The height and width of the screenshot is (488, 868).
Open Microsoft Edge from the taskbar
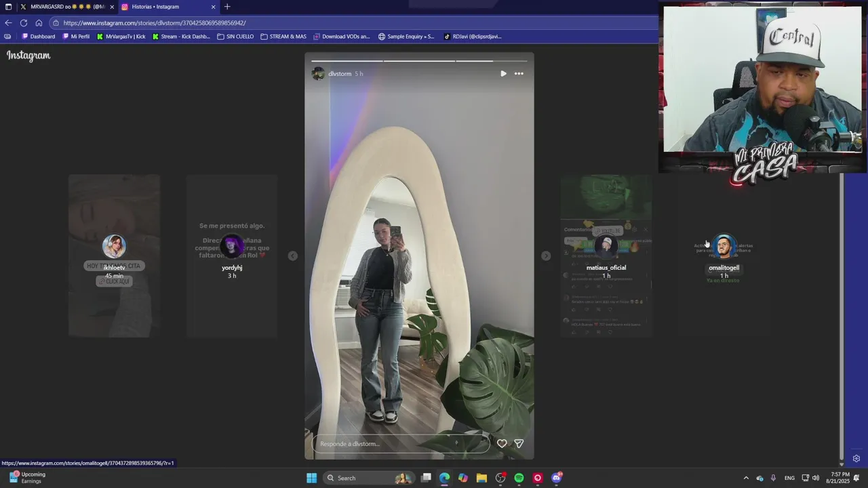tap(444, 478)
